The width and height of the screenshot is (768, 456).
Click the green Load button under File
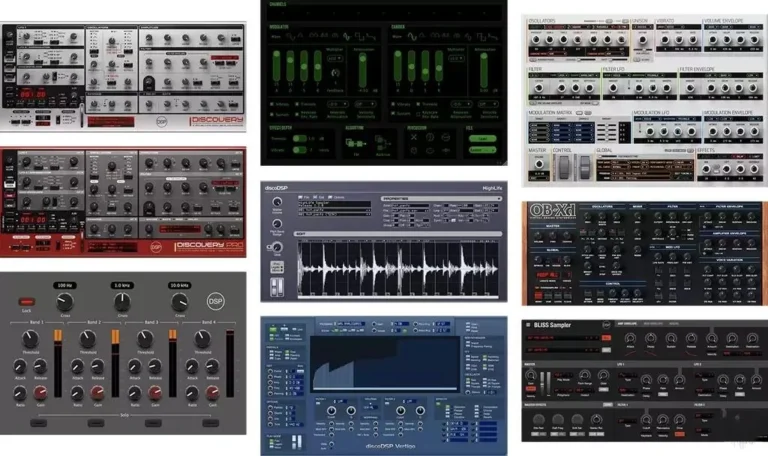[x=482, y=138]
